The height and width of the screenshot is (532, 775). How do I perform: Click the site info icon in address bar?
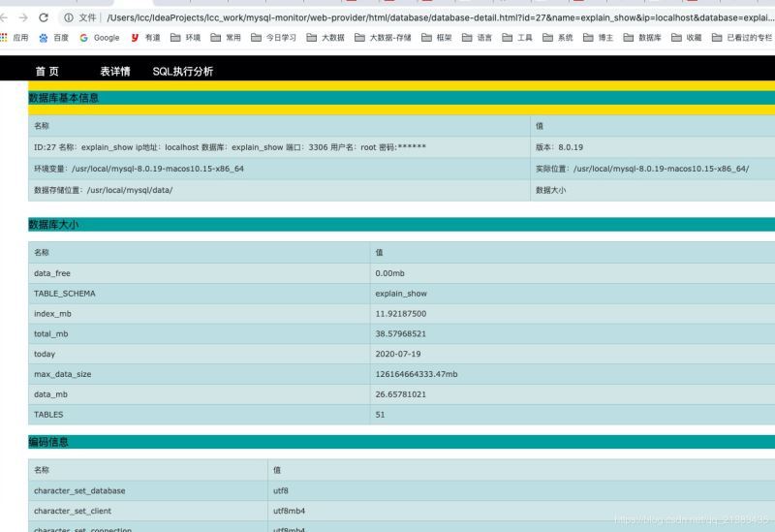pyautogui.click(x=69, y=17)
